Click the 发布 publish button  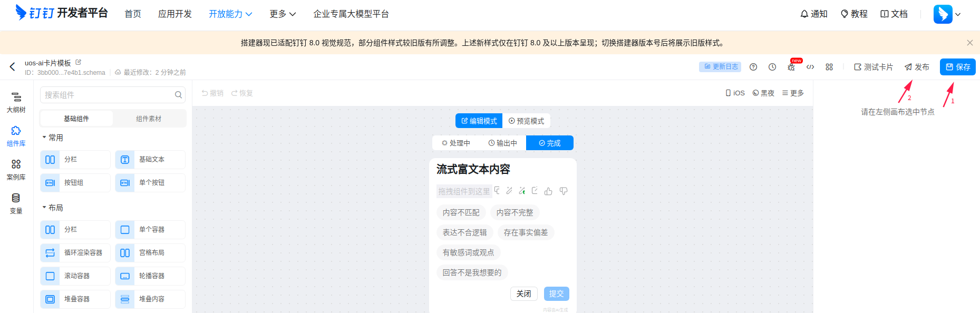point(917,67)
